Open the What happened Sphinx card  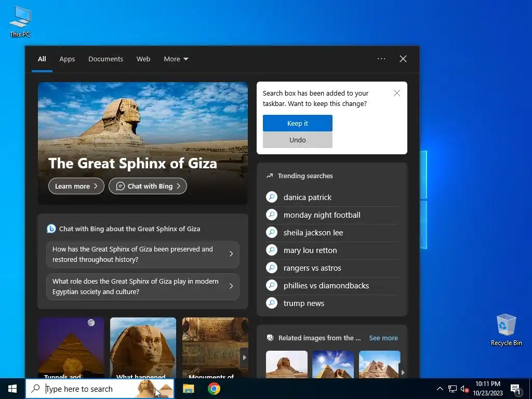(143, 348)
